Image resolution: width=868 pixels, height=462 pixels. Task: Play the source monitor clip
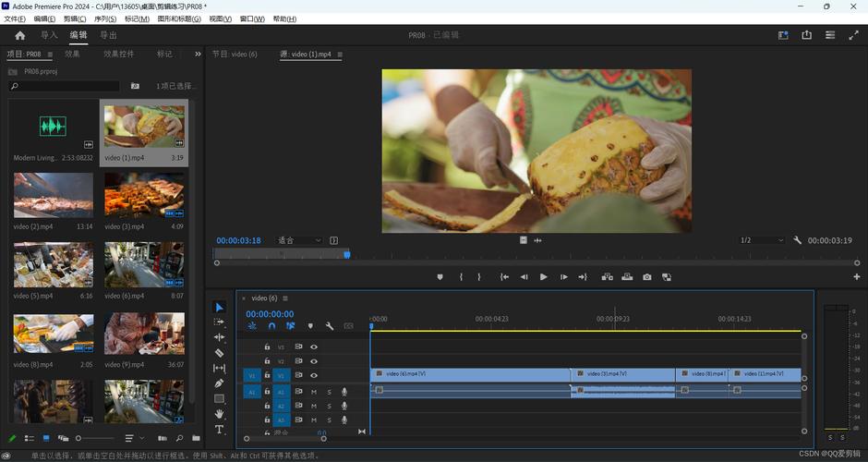544,277
